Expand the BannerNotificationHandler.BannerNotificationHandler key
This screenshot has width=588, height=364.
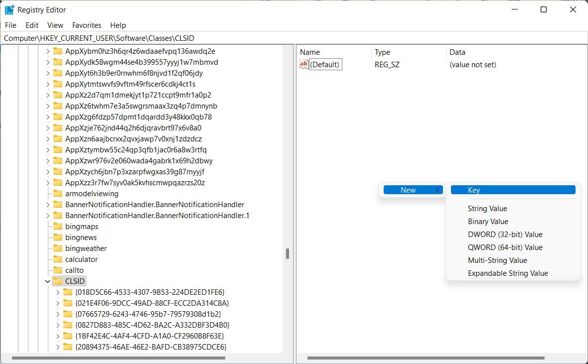[47, 204]
